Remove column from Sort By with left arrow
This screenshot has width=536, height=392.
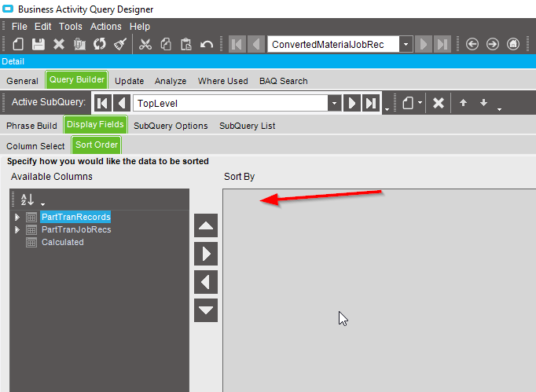tap(206, 282)
